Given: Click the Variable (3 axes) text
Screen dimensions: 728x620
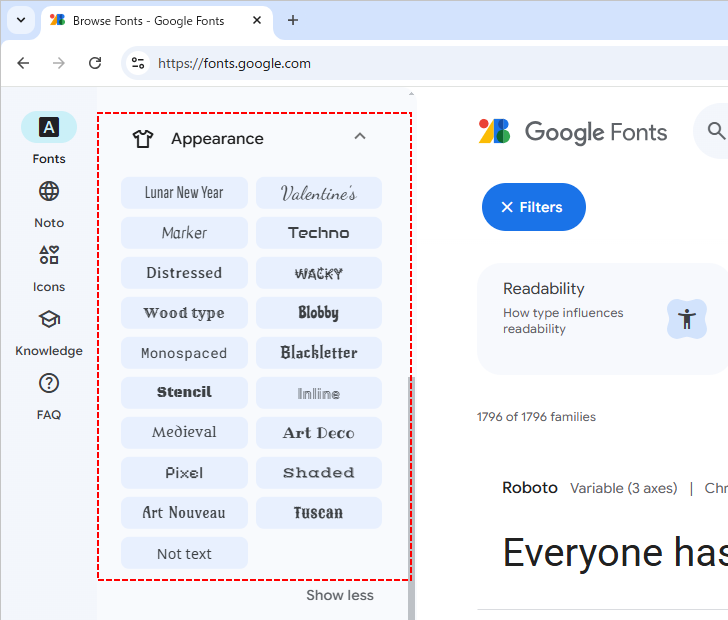Looking at the screenshot, I should (x=624, y=488).
